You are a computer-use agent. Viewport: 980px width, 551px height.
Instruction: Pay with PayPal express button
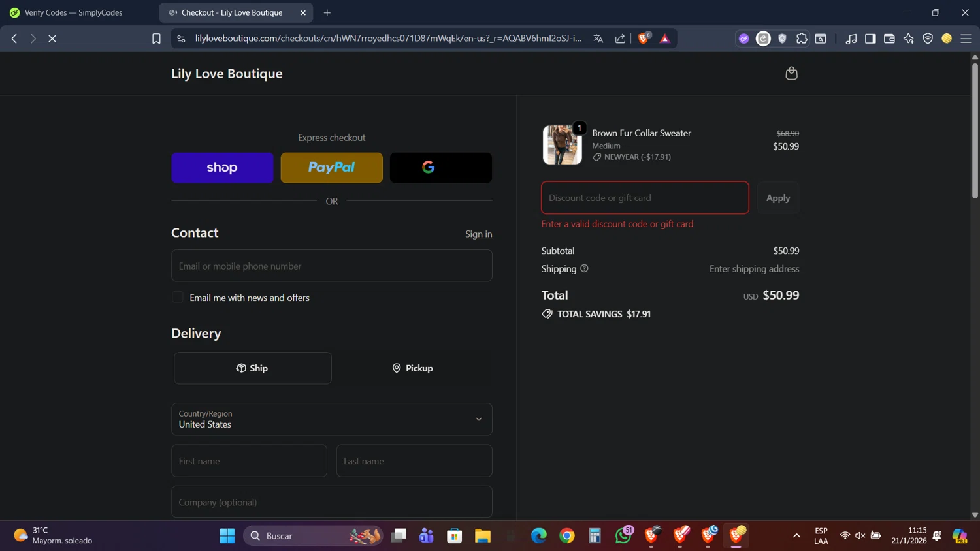[332, 168]
